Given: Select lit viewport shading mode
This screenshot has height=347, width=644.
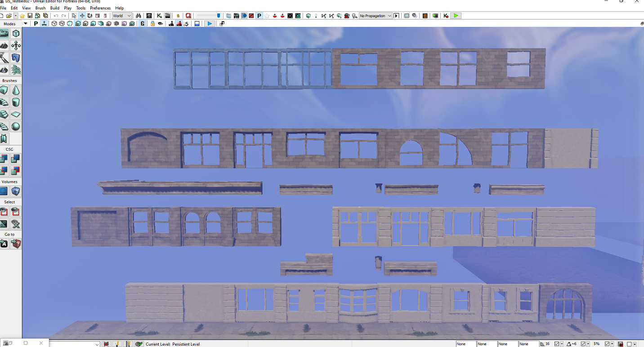Looking at the screenshot, I should point(78,23).
